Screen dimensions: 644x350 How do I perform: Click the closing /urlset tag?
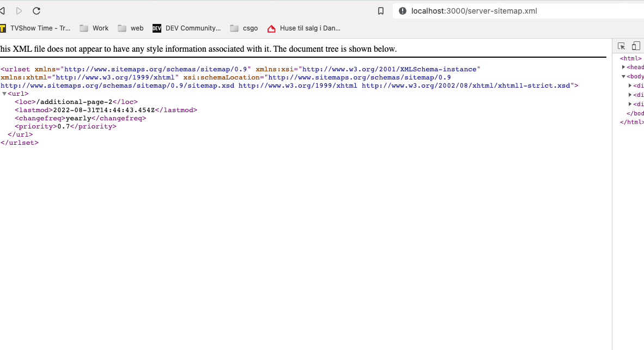pyautogui.click(x=20, y=143)
